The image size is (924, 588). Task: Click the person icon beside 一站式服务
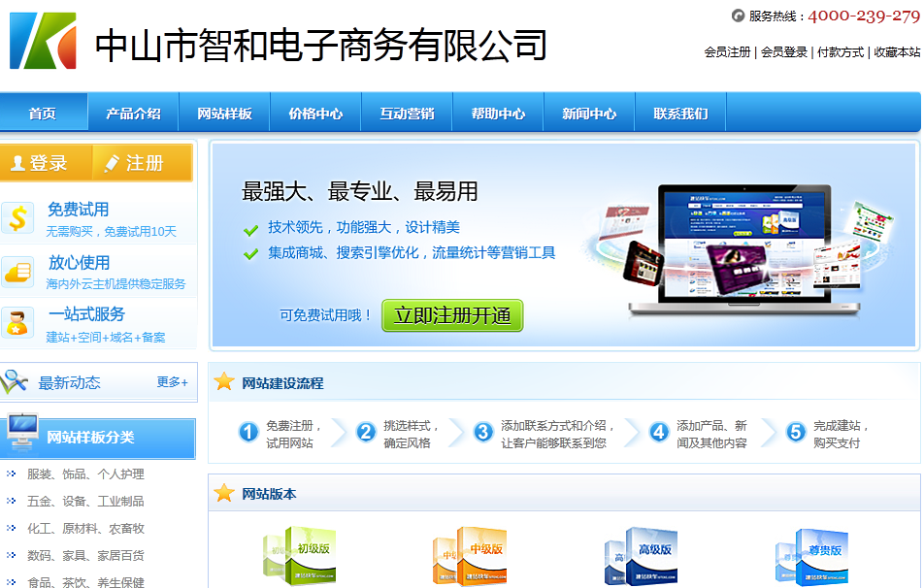pos(18,323)
